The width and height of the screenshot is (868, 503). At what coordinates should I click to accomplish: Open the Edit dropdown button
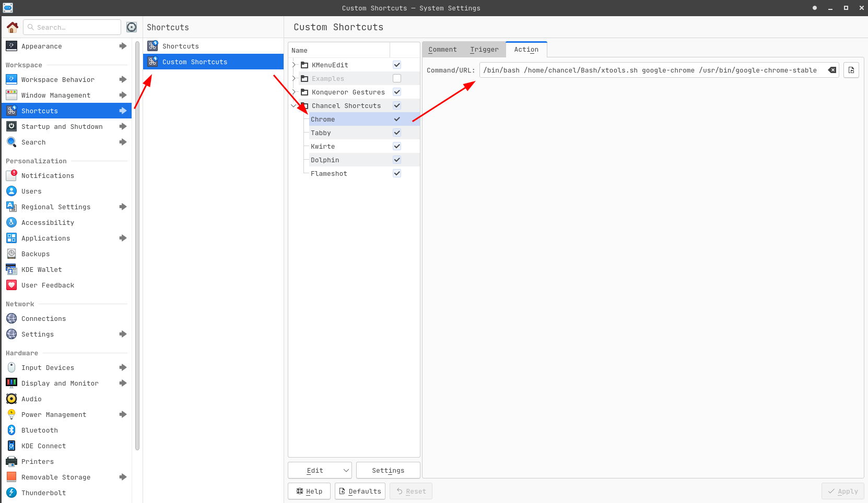[x=320, y=470]
